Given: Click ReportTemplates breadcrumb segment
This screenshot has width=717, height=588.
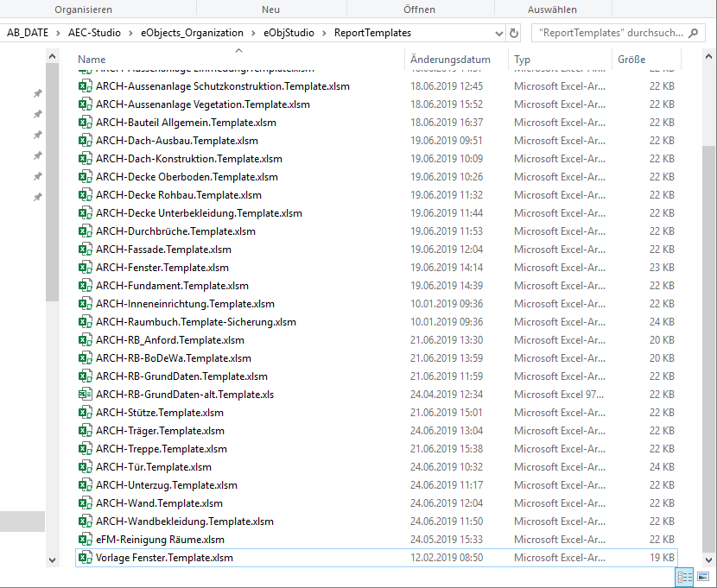Looking at the screenshot, I should pos(372,33).
